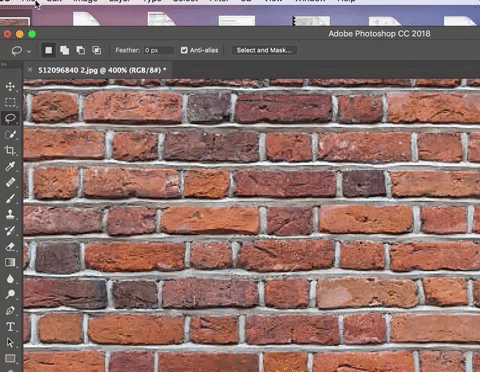Close the 512096840 2.jpg document tab
This screenshot has height=372, width=480.
pyautogui.click(x=30, y=70)
